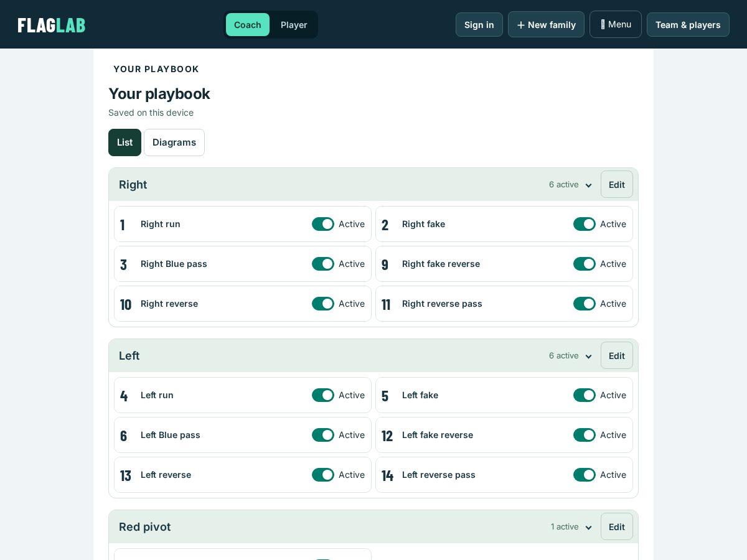Click the Red pivot section heading

click(144, 527)
